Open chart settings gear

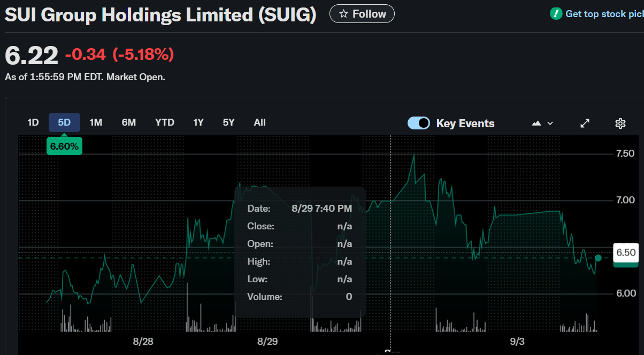pyautogui.click(x=620, y=124)
